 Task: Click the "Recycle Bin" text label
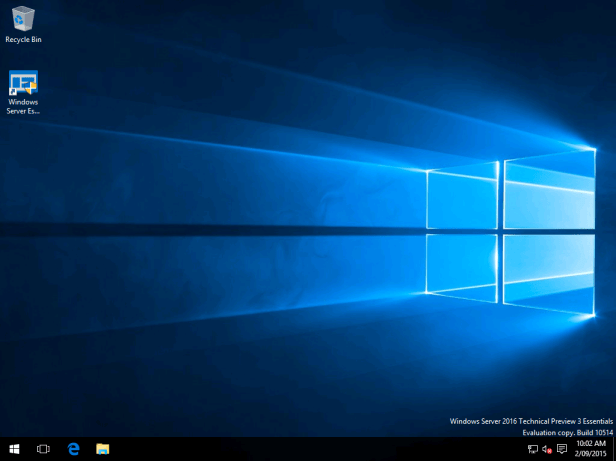tap(23, 40)
